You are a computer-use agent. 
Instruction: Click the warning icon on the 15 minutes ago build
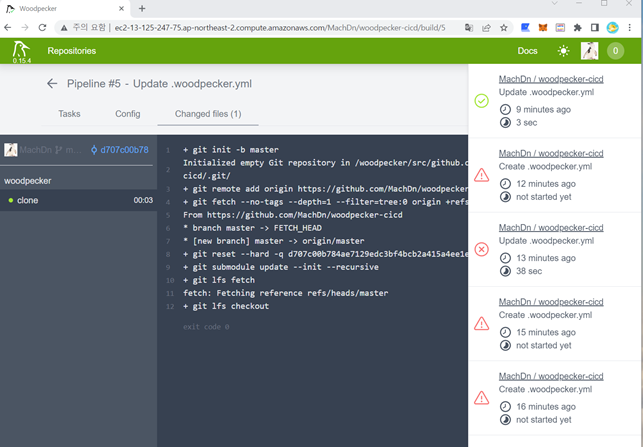point(481,324)
